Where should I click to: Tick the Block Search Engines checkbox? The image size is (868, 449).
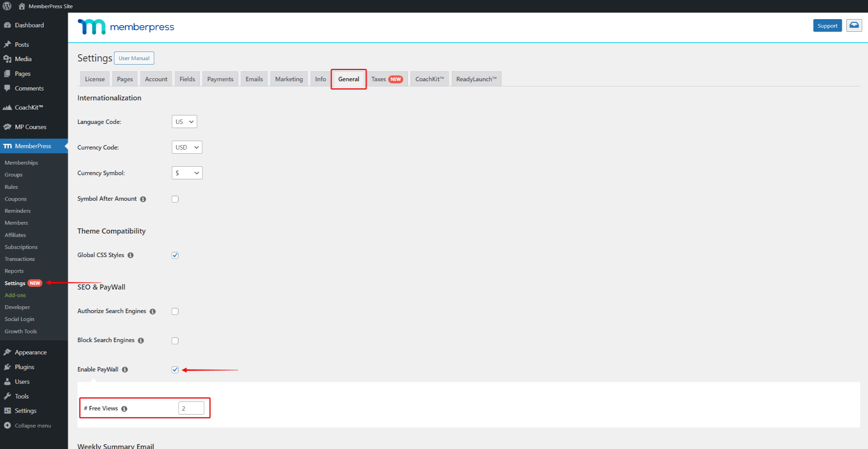(x=175, y=340)
